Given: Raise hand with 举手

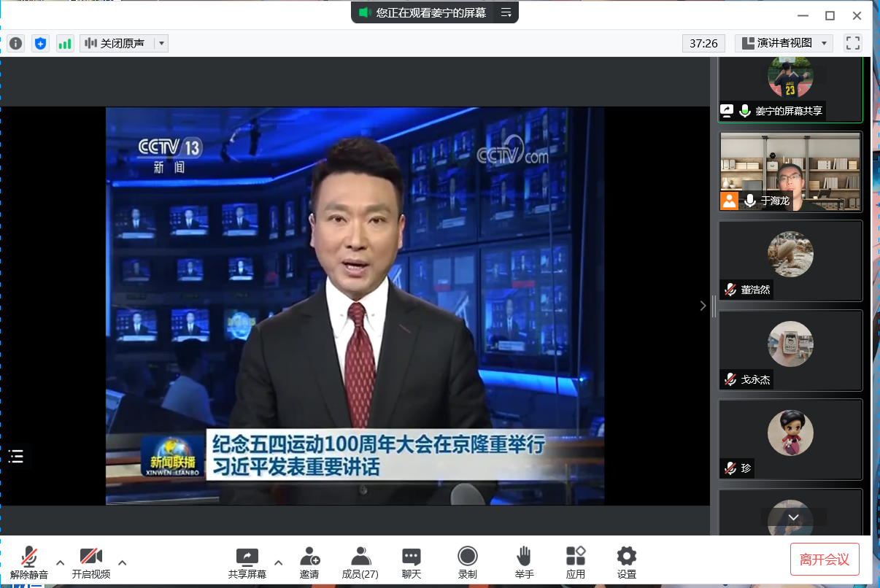Looking at the screenshot, I should (524, 562).
